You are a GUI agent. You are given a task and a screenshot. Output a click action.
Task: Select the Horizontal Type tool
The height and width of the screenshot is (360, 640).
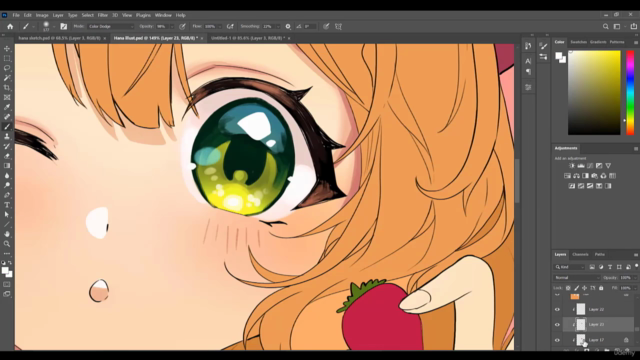point(7,205)
